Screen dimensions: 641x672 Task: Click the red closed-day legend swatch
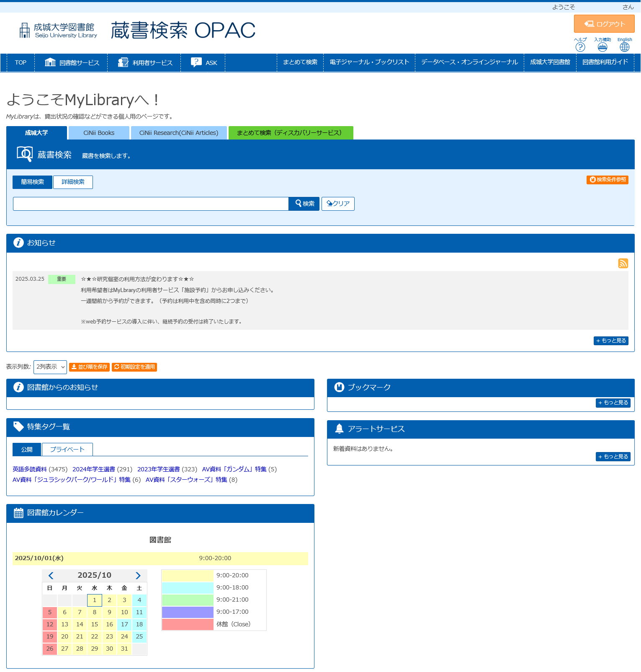(x=188, y=624)
